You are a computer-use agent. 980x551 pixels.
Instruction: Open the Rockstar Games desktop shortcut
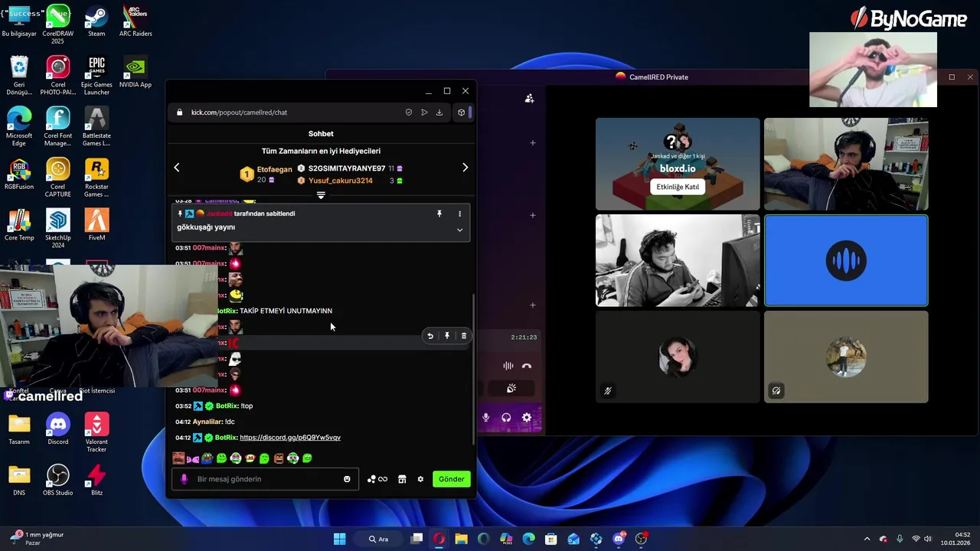(96, 178)
